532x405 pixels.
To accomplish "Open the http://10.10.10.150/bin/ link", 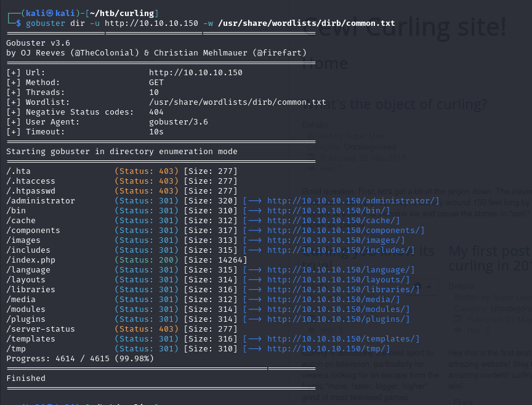I will 328,211.
